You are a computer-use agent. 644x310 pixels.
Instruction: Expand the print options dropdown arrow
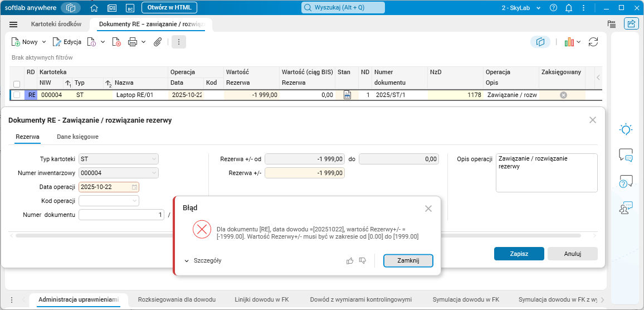pos(143,41)
